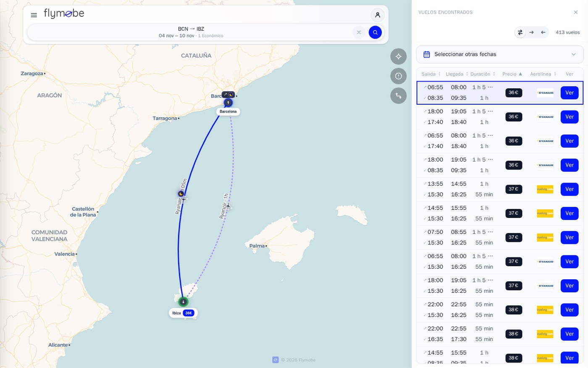Screen dimensions: 588x368
Task: Sort flights by Duración column
Action: [x=483, y=74]
